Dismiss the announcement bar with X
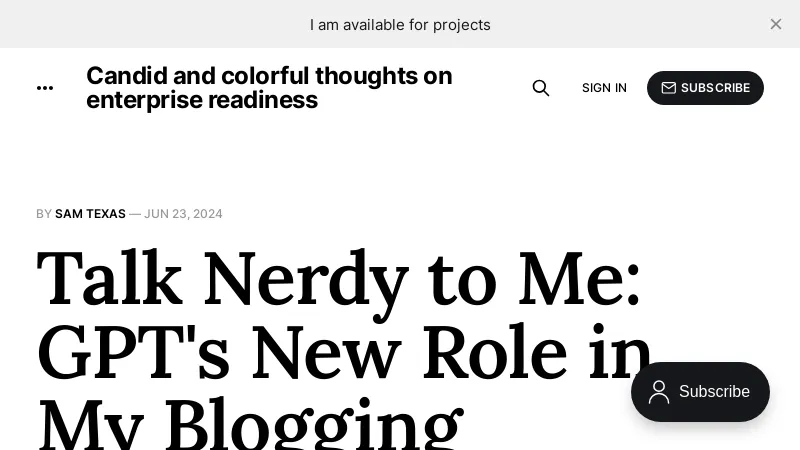The width and height of the screenshot is (800, 450). (776, 24)
